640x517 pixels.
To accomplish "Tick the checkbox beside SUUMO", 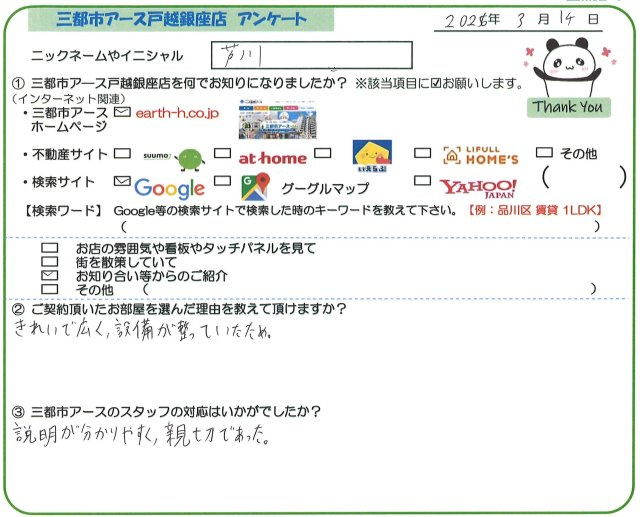I will click(x=122, y=153).
